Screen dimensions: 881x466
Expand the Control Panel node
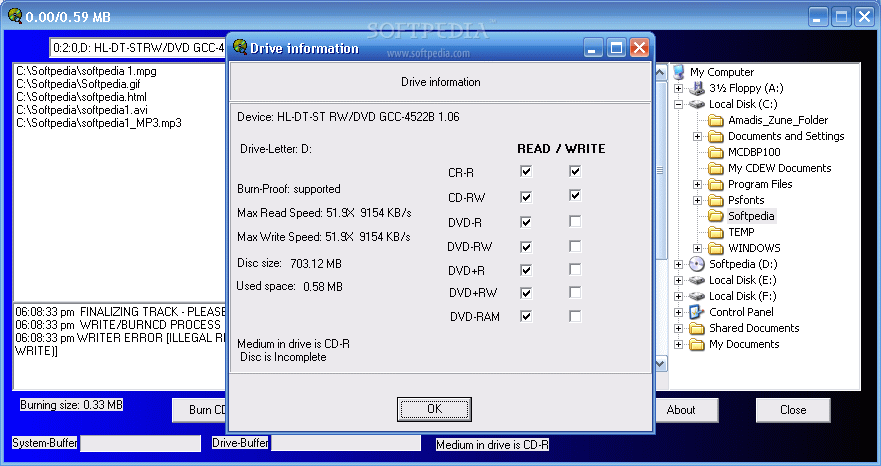click(x=679, y=312)
